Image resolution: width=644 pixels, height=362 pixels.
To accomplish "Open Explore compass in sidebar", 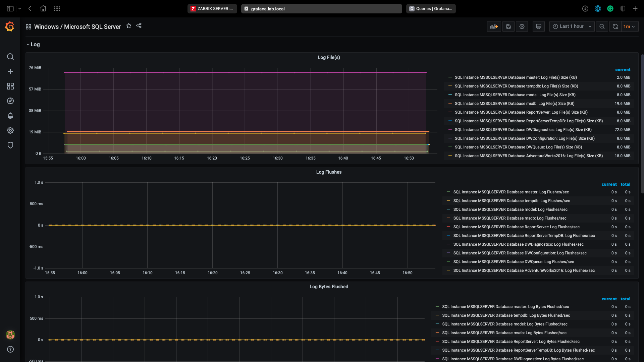I will point(10,101).
